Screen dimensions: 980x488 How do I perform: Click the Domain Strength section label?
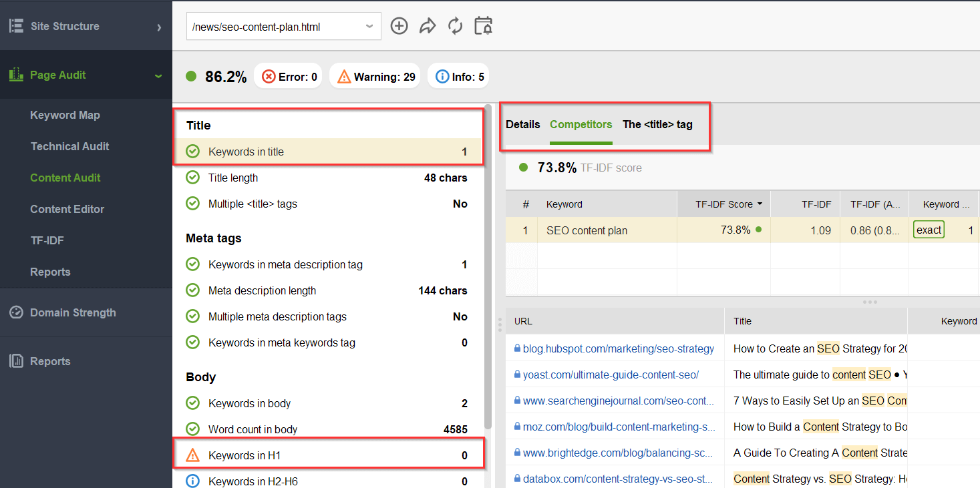pos(73,312)
